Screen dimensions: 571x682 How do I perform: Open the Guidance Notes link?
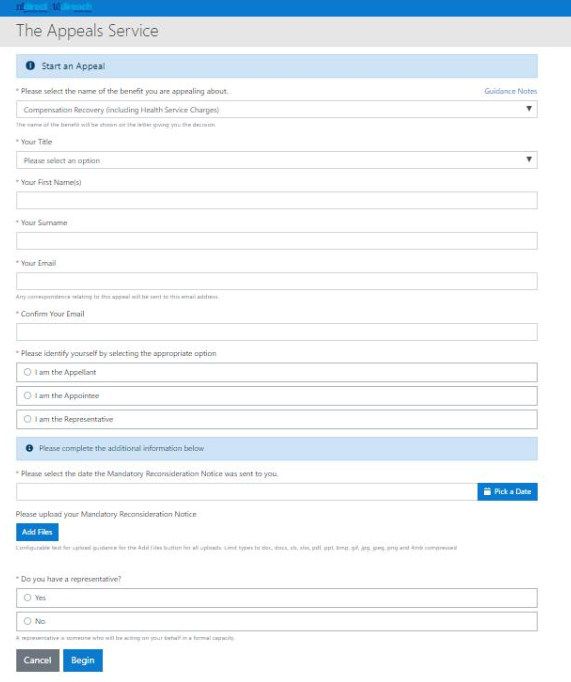pyautogui.click(x=511, y=91)
